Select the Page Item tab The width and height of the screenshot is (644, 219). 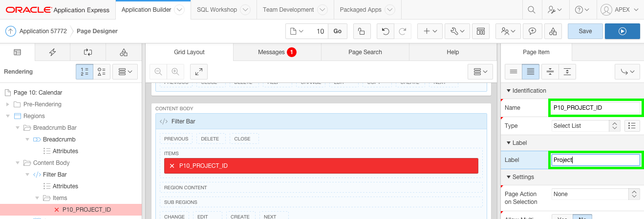[x=536, y=52]
